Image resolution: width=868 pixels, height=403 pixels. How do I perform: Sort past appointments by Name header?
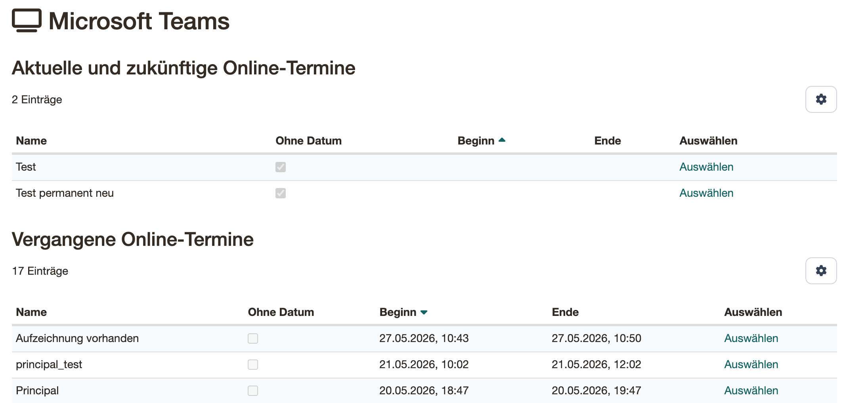pos(31,312)
